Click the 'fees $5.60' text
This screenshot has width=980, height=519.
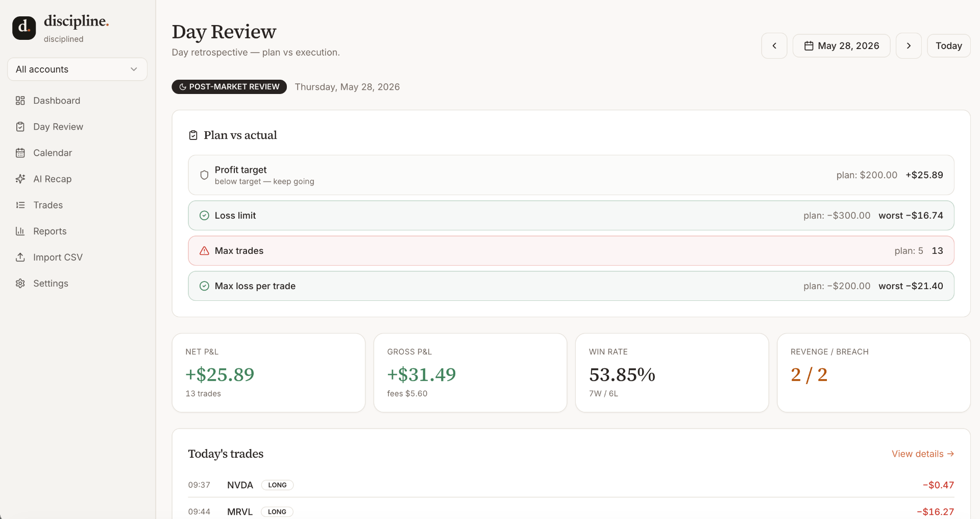point(407,393)
